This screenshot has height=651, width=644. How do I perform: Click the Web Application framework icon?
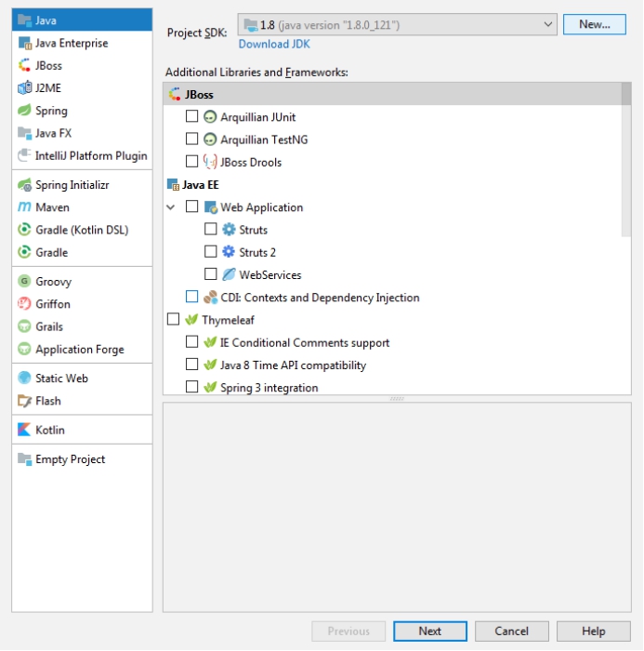click(210, 206)
